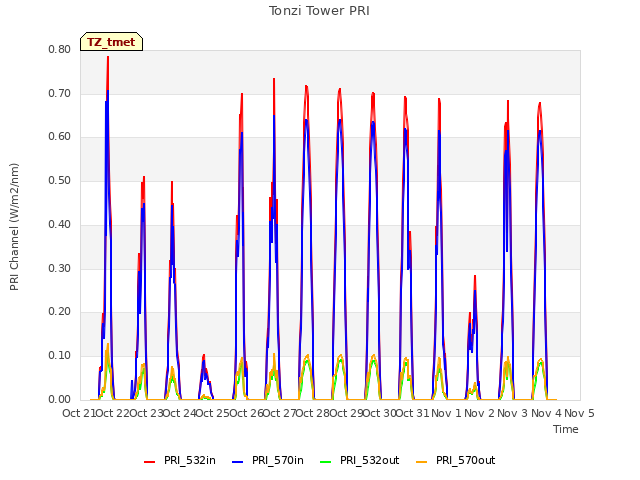This screenshot has width=640, height=480.
Task: Click the 0.80 y-axis tick value
Action: (60, 49)
